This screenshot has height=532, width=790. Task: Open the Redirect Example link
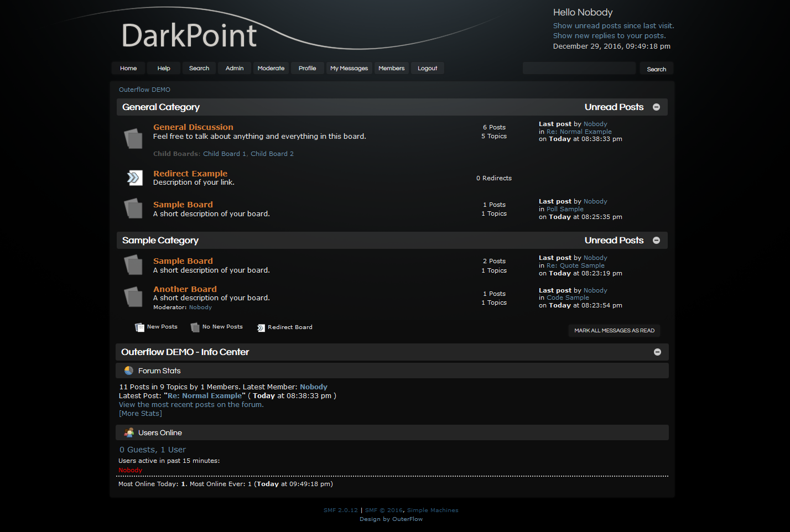tap(190, 174)
